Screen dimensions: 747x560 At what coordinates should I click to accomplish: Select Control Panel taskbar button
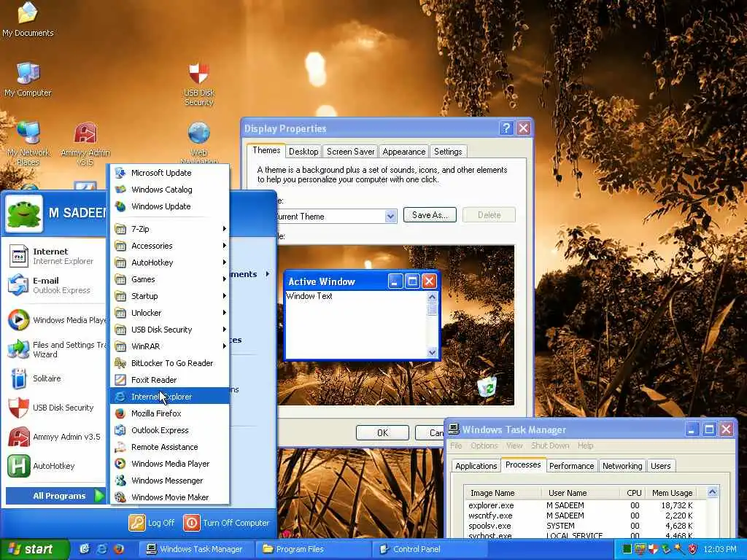(x=429, y=549)
